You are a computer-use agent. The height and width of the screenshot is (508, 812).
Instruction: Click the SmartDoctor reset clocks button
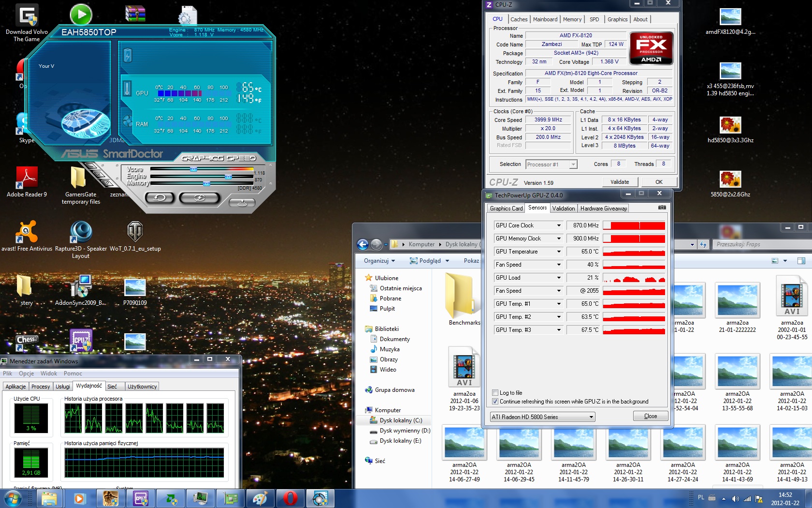[159, 198]
